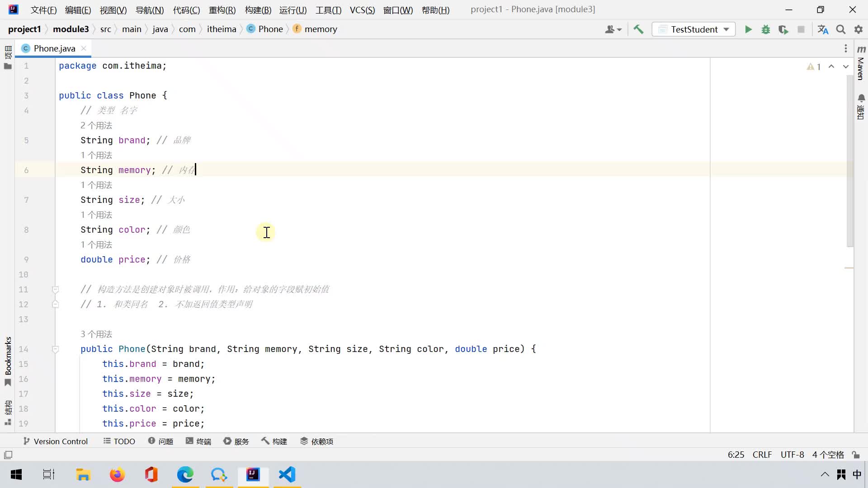Click the Debug button icon
868x488 pixels.
pos(766,29)
